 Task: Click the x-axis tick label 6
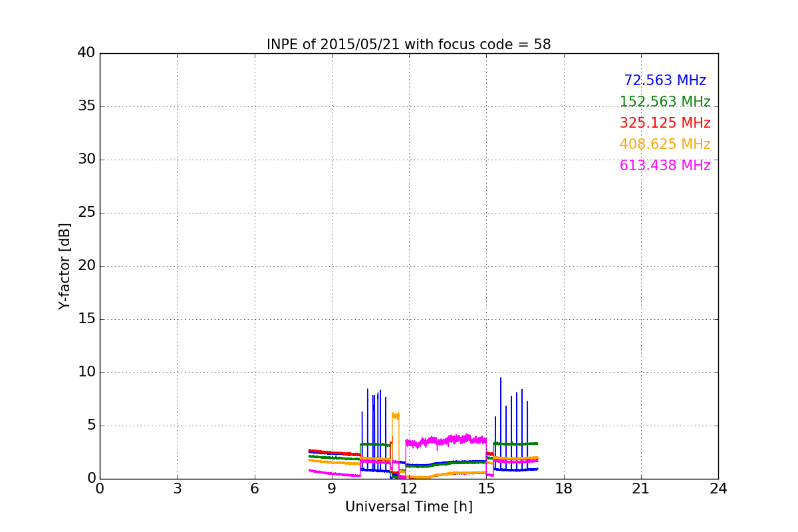255,489
